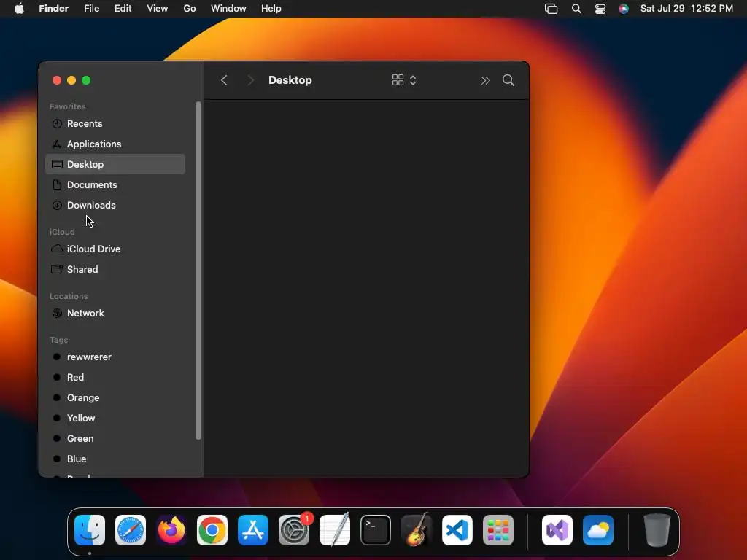This screenshot has width=747, height=560.
Task: Open System Settings from the Dock
Action: pyautogui.click(x=294, y=530)
